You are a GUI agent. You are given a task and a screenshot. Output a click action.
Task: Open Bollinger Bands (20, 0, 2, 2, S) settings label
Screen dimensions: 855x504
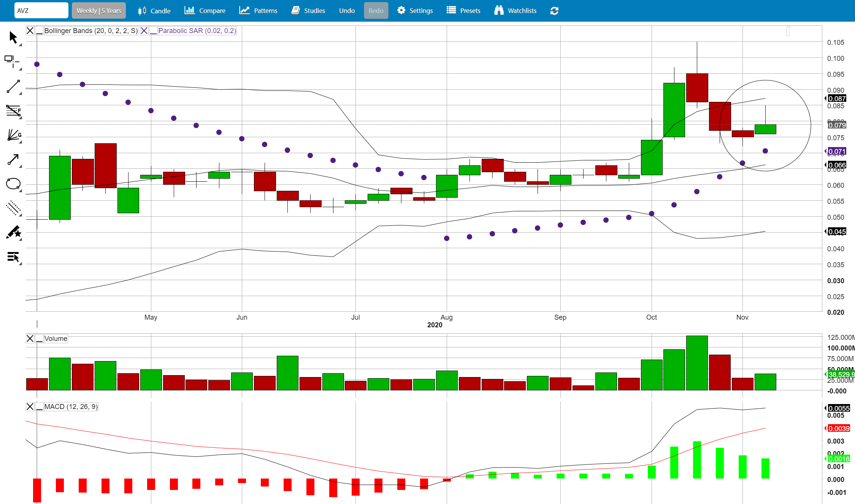[91, 31]
